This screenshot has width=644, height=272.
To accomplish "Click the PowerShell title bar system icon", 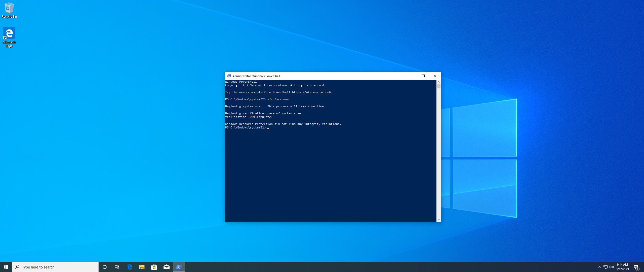I will click(x=229, y=76).
